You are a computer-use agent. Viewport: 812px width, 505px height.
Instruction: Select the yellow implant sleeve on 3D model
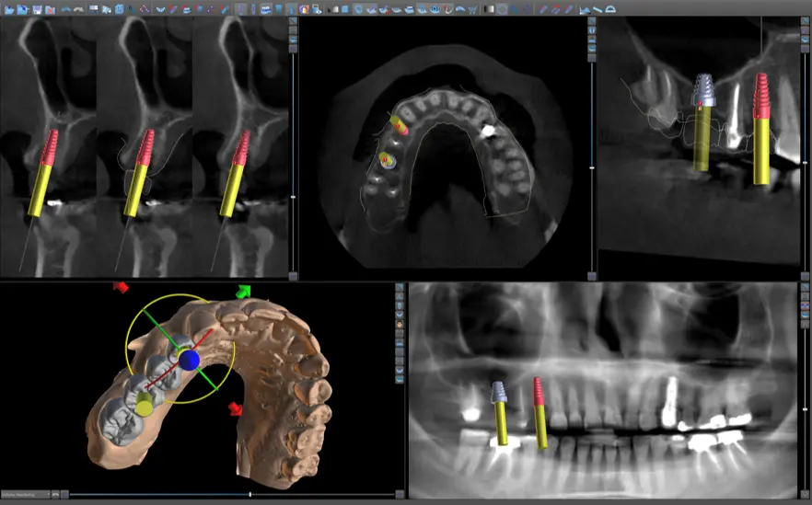(x=145, y=404)
